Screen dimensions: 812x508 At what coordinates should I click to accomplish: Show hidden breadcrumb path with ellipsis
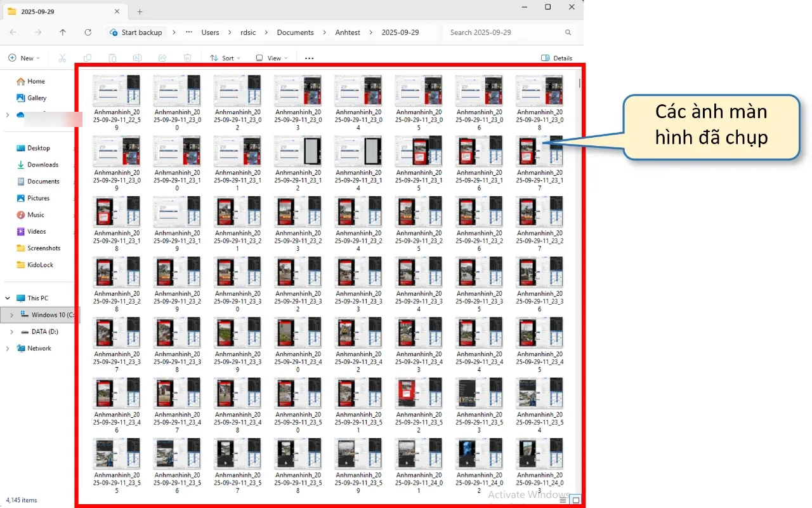pyautogui.click(x=189, y=32)
